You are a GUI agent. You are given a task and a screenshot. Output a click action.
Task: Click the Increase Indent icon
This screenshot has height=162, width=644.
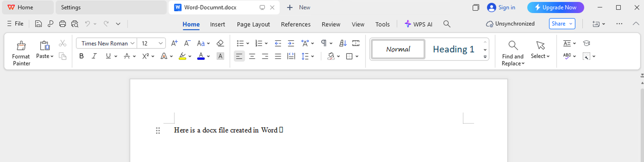291,43
